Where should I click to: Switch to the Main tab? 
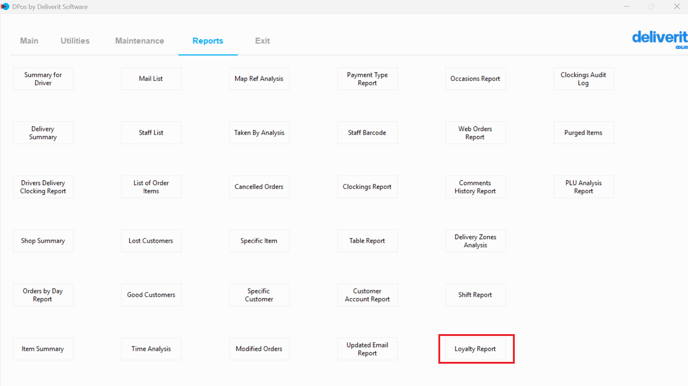(29, 41)
